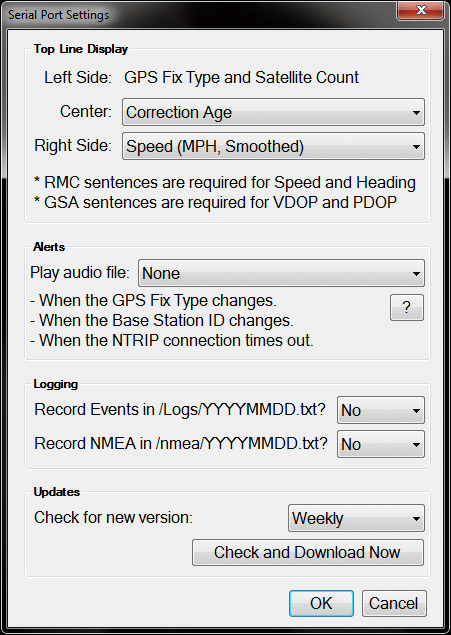The height and width of the screenshot is (635, 451).
Task: Dismiss the dialog with Cancel
Action: tap(394, 603)
